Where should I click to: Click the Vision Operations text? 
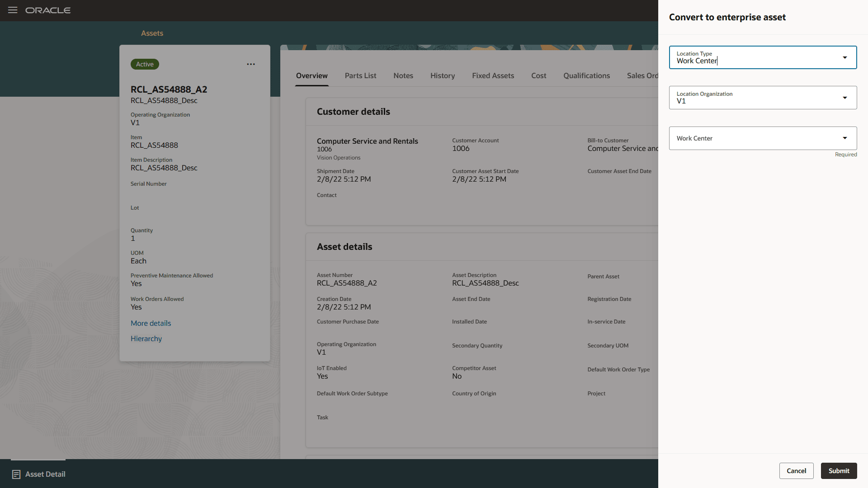point(339,158)
